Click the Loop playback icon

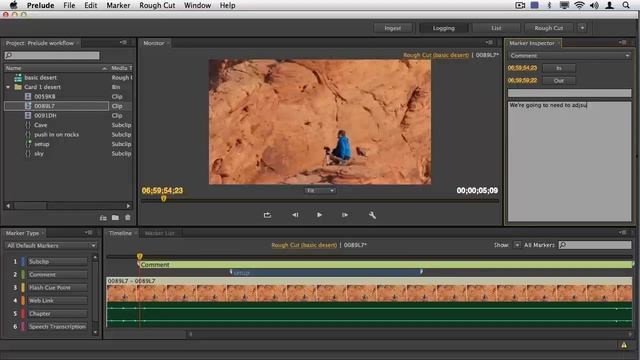tap(267, 215)
